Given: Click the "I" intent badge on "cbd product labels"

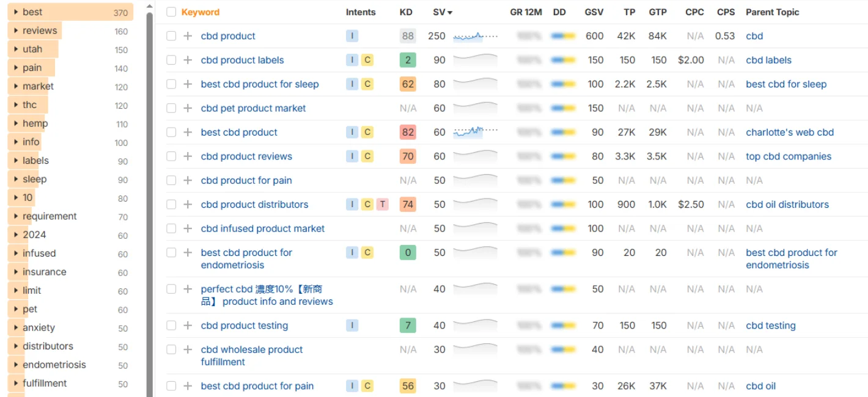Looking at the screenshot, I should (x=351, y=60).
